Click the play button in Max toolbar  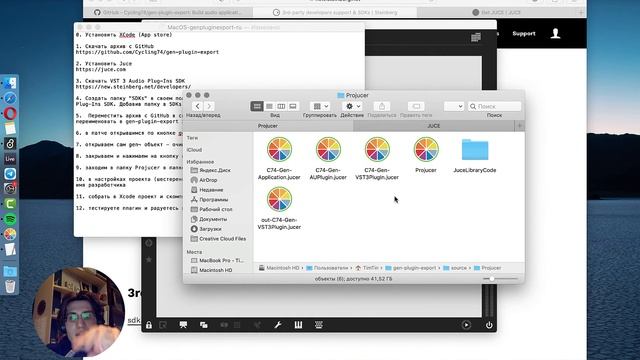(466, 325)
